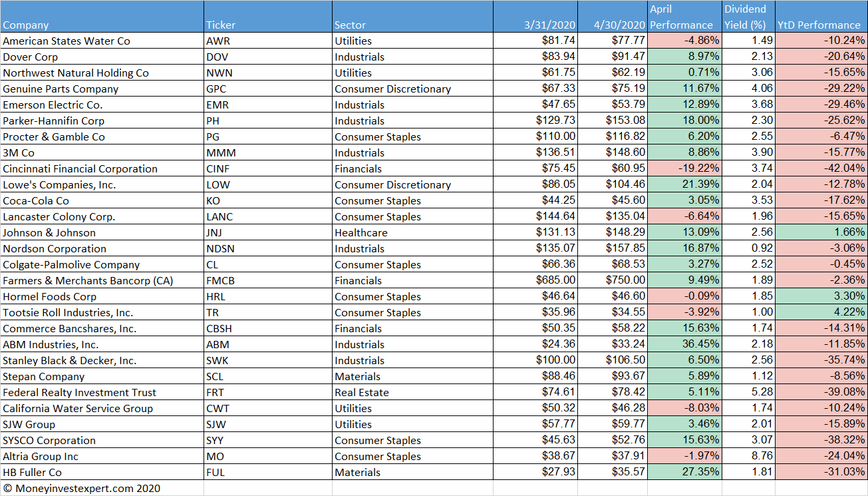868x496 pixels.
Task: Select the 36.45% April performance cell
Action: (x=702, y=344)
